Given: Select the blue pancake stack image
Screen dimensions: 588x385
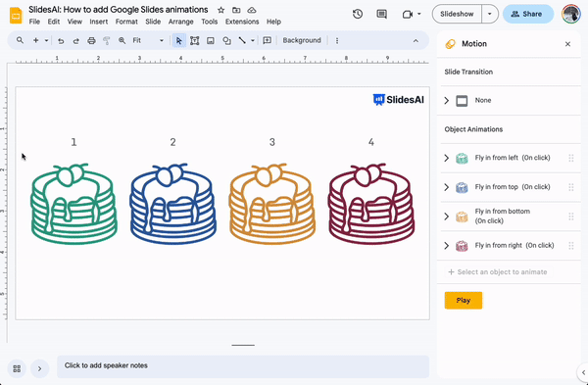Looking at the screenshot, I should (172, 204).
